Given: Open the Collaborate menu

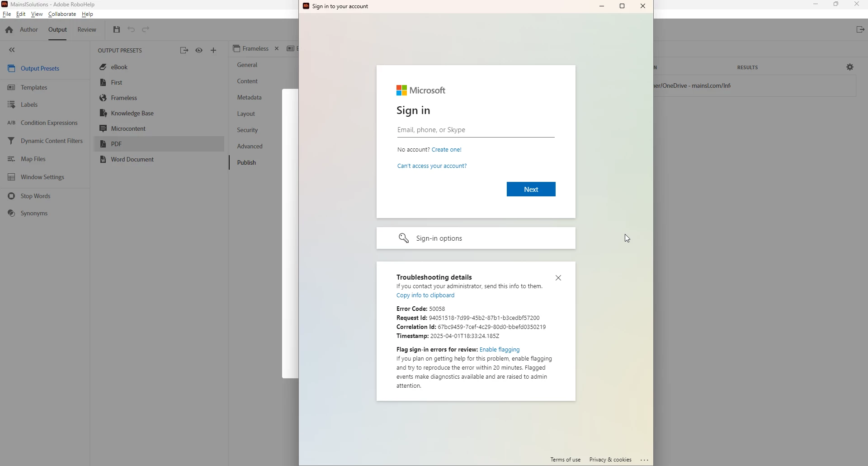Looking at the screenshot, I should point(62,14).
